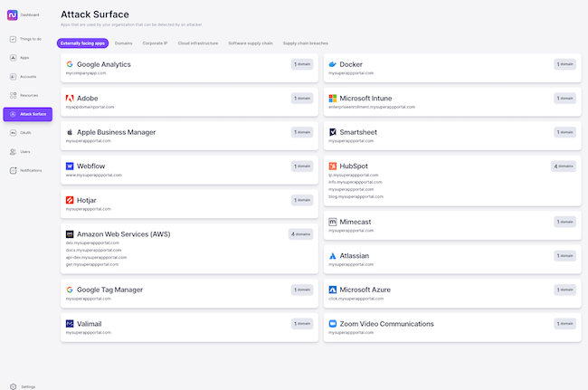Click the Zoom Video Communications icon

click(333, 323)
